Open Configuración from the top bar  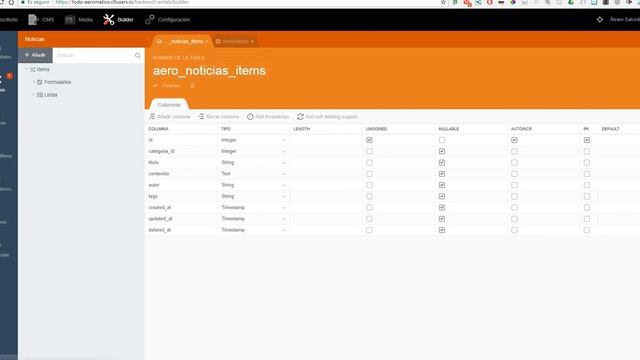(x=167, y=20)
